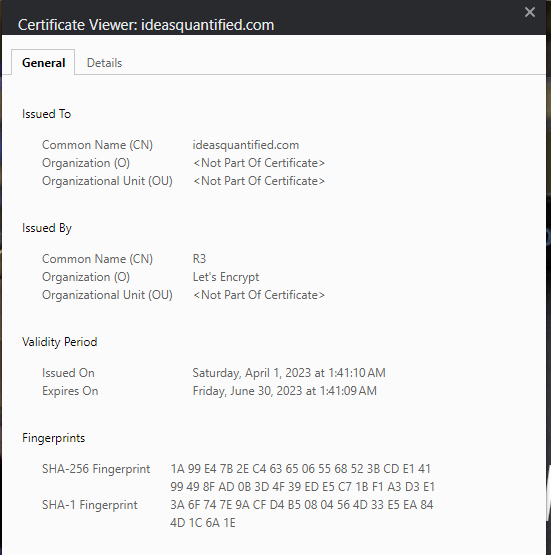
Task: Click the Issued By Common Name (CN) label
Action: (97, 259)
